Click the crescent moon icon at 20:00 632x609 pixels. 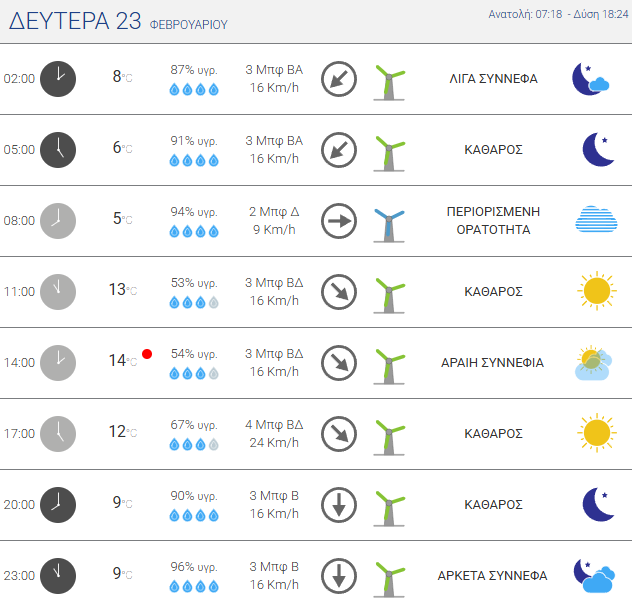click(597, 505)
